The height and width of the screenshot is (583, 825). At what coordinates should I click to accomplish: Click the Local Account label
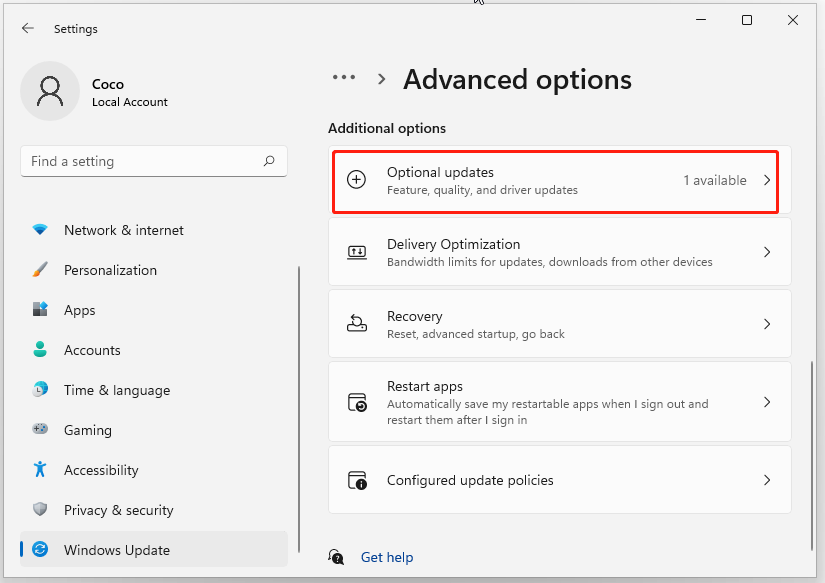click(x=129, y=102)
